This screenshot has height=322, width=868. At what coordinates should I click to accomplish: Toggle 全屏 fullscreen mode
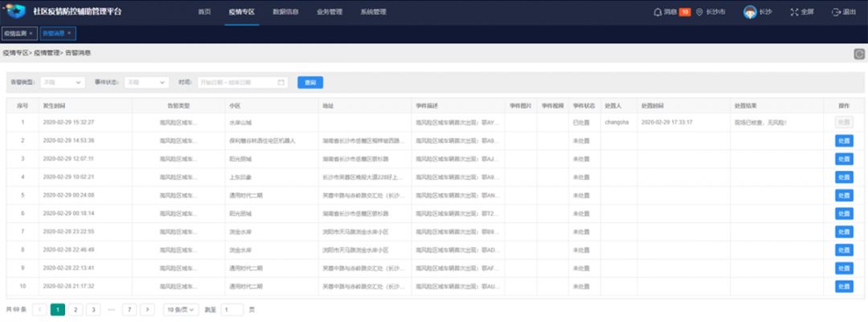click(x=801, y=12)
